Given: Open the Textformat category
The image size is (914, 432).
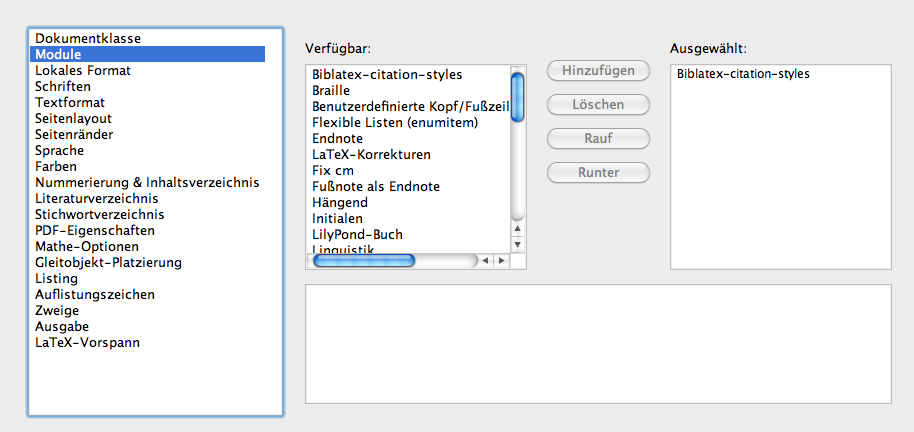Looking at the screenshot, I should (x=147, y=103).
